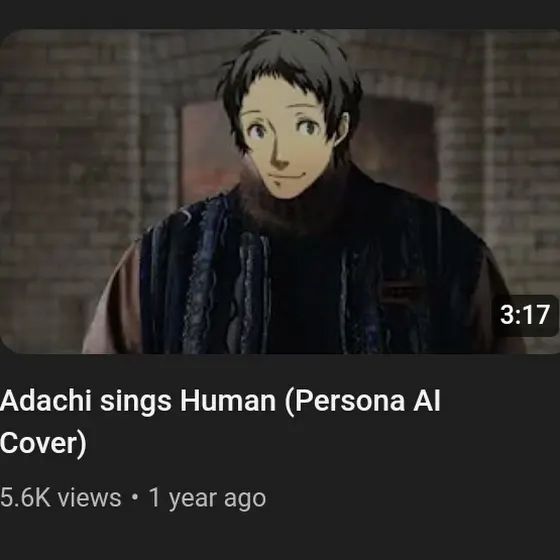Viewport: 560px width, 560px height.
Task: Click the word 'Adachi' in the title
Action: [46, 400]
